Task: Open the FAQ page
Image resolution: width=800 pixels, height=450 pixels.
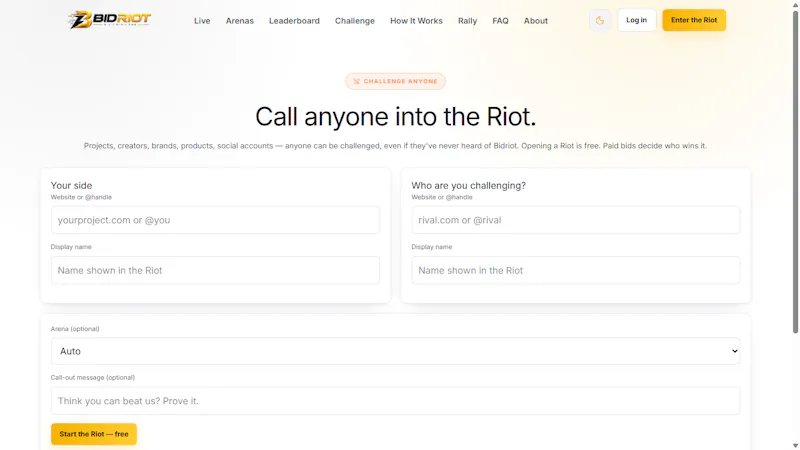Action: pos(501,21)
